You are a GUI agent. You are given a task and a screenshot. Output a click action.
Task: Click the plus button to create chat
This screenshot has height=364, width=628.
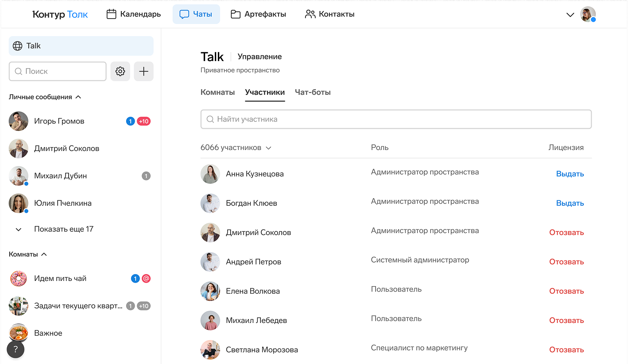[x=143, y=71]
